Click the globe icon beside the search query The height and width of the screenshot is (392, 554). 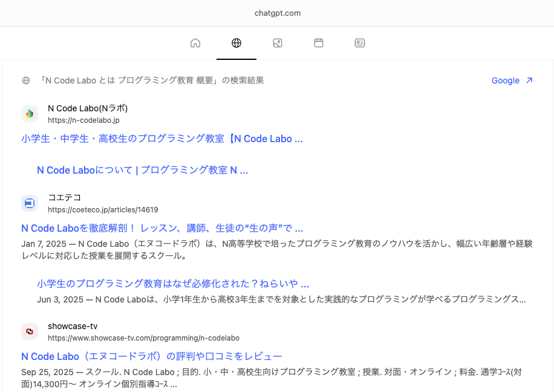[25, 80]
